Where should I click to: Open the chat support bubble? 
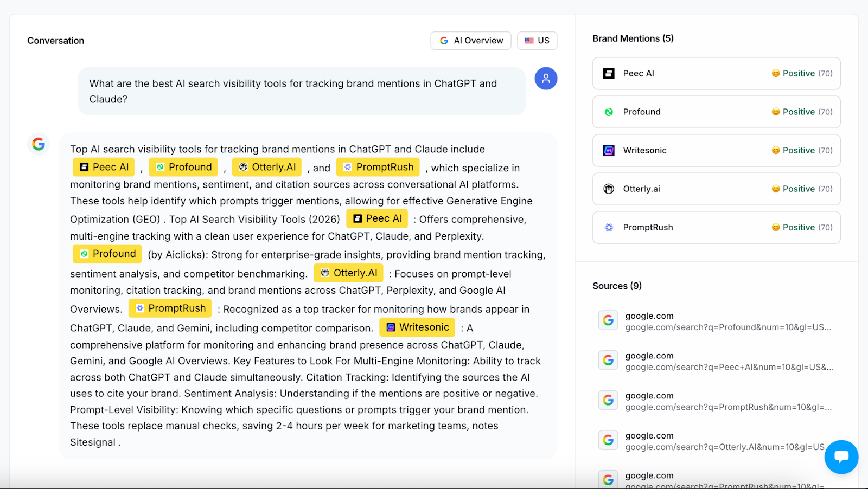tap(841, 456)
